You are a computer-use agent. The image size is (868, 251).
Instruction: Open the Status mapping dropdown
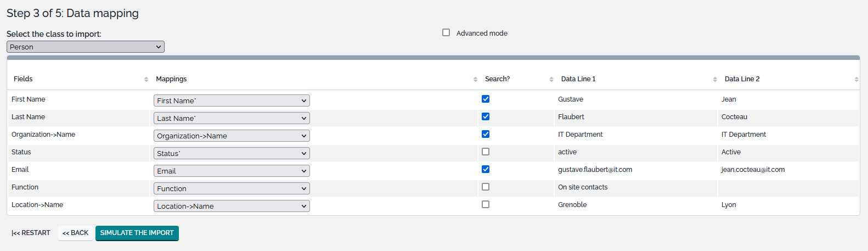coord(232,153)
